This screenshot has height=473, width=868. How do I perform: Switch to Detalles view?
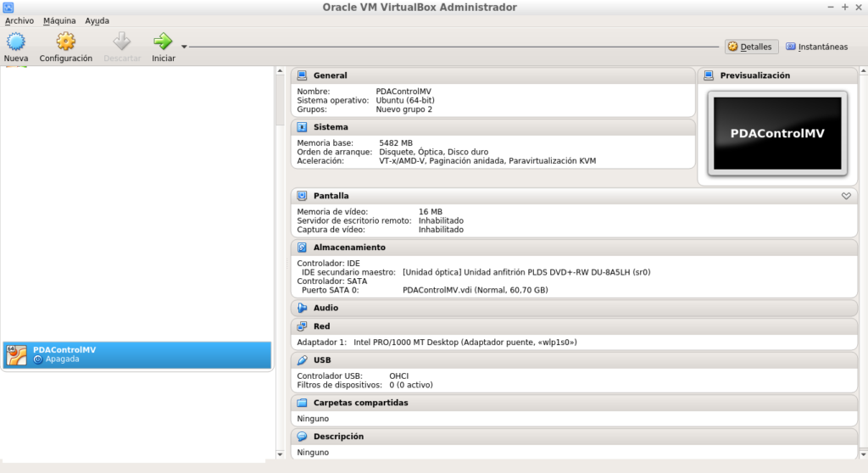click(x=751, y=47)
